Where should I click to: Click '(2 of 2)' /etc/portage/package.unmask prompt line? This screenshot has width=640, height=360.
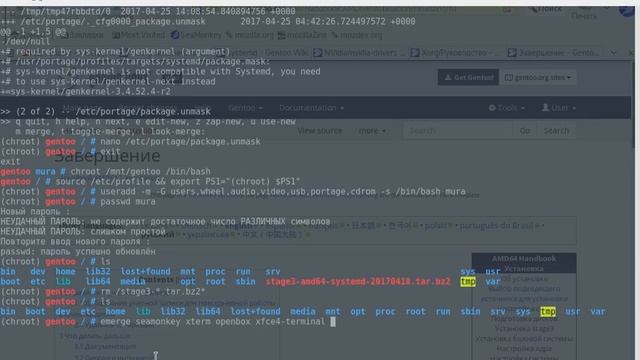(105, 111)
